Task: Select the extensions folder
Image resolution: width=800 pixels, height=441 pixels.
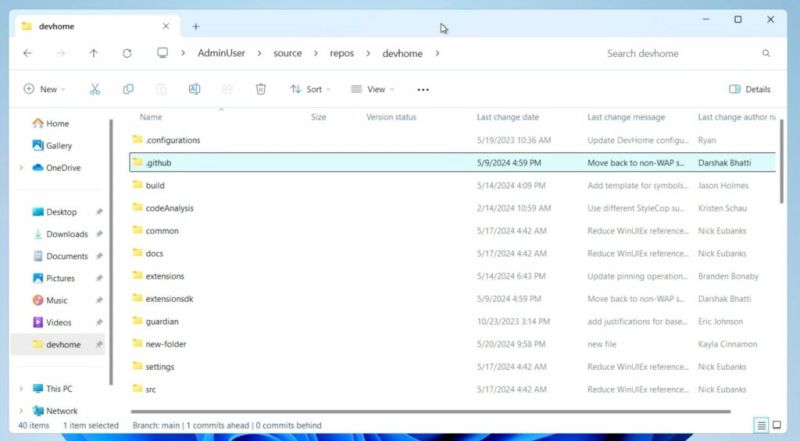Action: [164, 276]
